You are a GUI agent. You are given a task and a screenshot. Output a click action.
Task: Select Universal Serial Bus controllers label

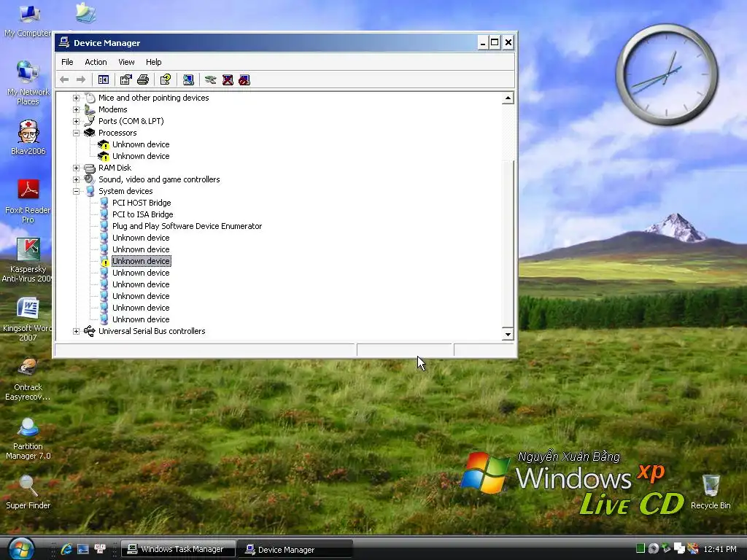pos(152,331)
